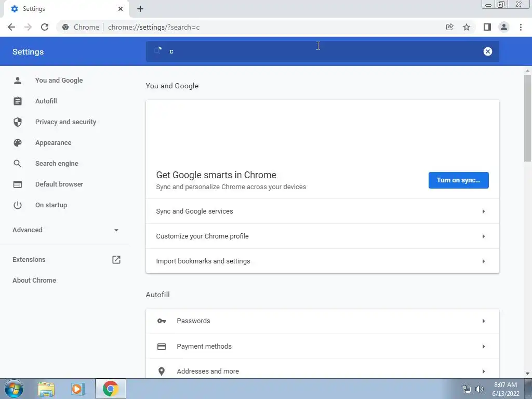The image size is (532, 399).
Task: Click the Chrome taskbar icon
Action: click(111, 389)
